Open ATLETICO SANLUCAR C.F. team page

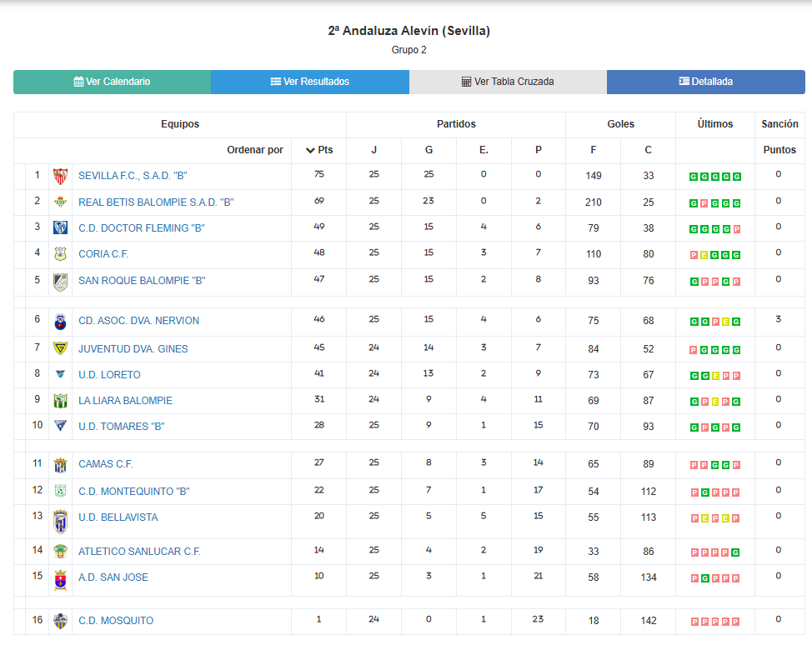click(139, 552)
